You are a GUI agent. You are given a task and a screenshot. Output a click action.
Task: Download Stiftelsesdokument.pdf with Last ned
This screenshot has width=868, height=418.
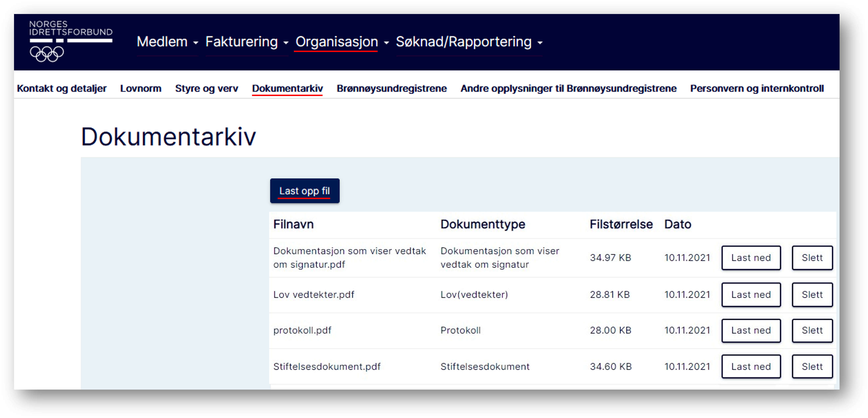coord(751,367)
